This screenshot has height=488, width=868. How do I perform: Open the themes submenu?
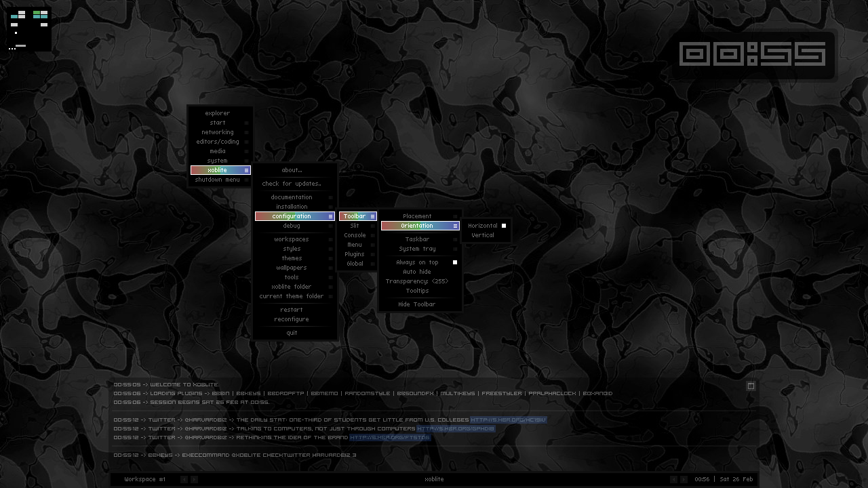click(x=294, y=258)
